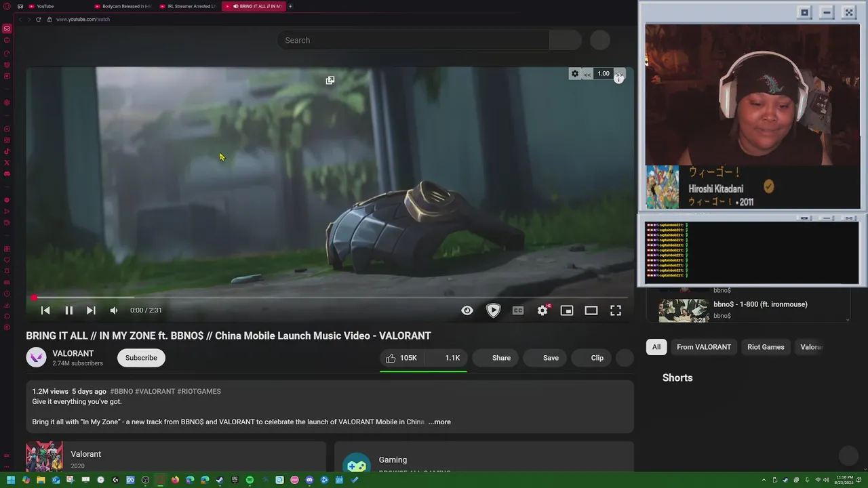Image resolution: width=868 pixels, height=488 pixels.
Task: Click the eye icon in player controls
Action: coord(467,310)
